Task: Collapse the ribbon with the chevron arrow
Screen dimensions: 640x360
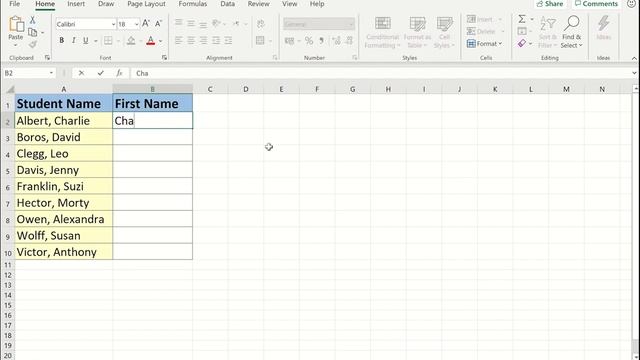Action: coord(634,58)
